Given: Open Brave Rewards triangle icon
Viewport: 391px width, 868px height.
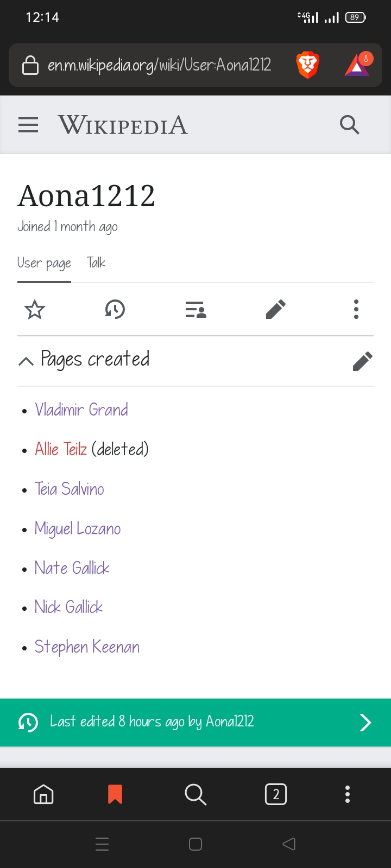Looking at the screenshot, I should pos(358,65).
